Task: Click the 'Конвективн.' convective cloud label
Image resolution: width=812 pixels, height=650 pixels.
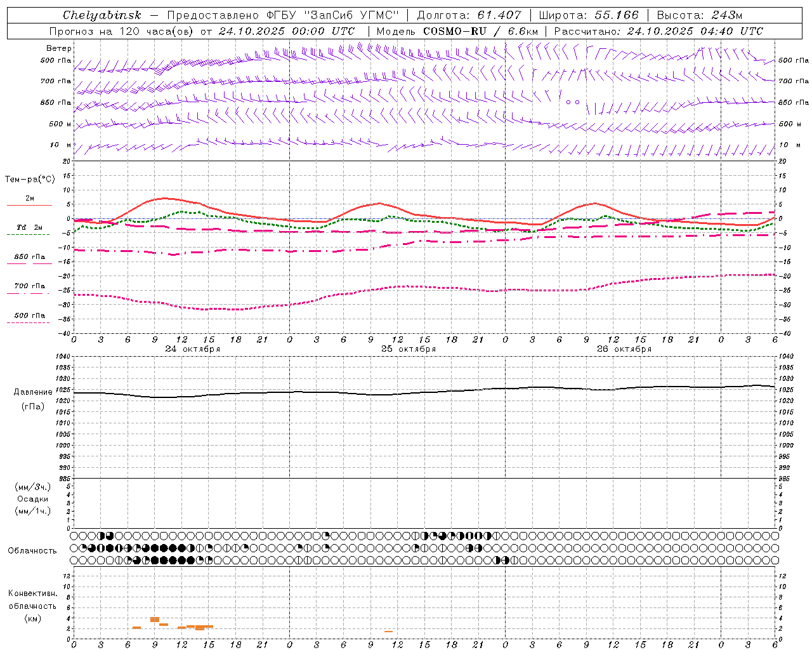Action: 32,594
